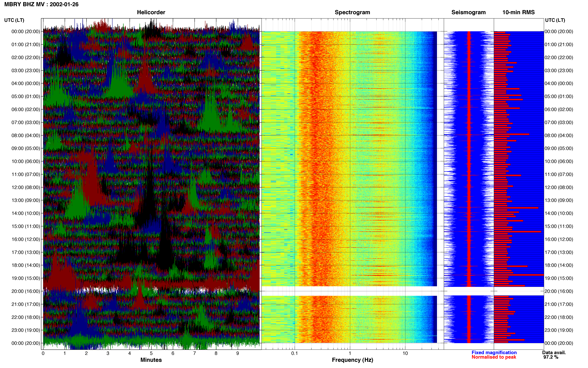Click the left time label '08:00 (04:00)'
Image resolution: width=588 pixels, height=368 pixels.
point(26,135)
